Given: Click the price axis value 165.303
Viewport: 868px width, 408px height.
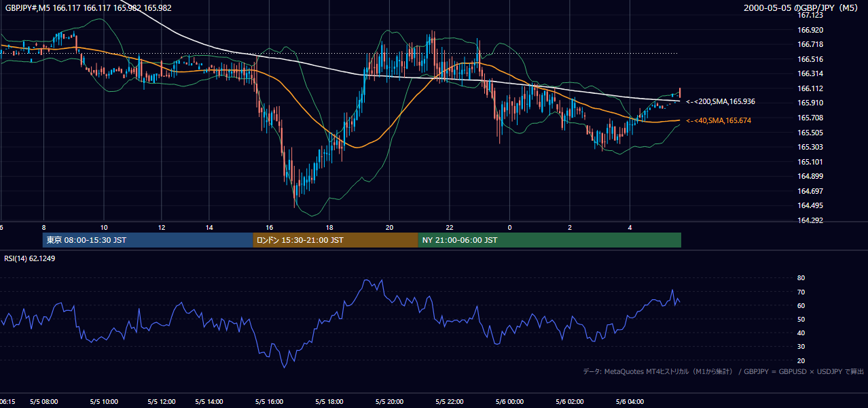Looking at the screenshot, I should pyautogui.click(x=810, y=147).
